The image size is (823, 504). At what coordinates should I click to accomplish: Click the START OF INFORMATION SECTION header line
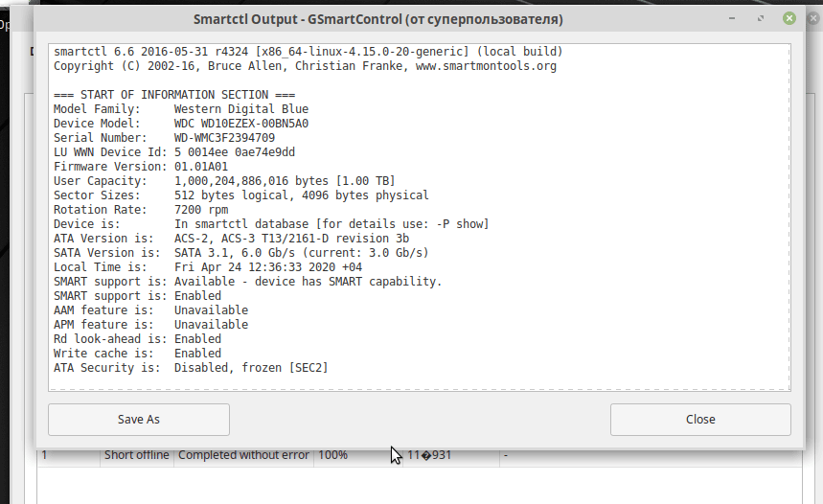(x=174, y=95)
